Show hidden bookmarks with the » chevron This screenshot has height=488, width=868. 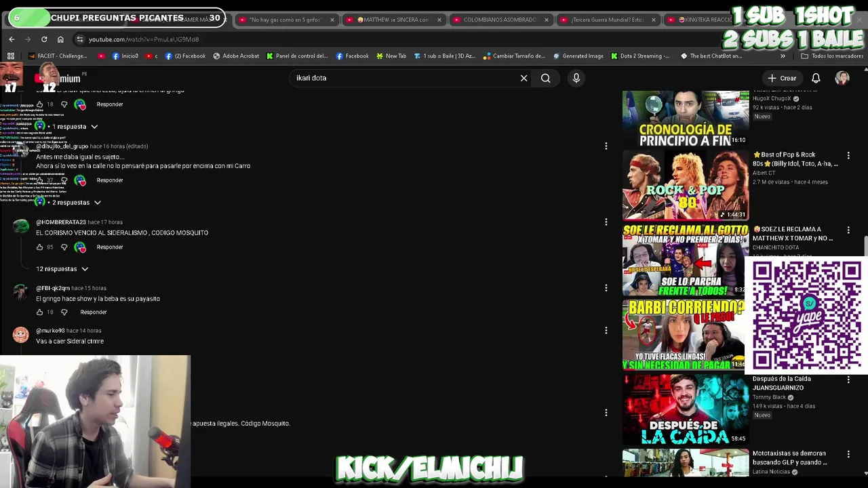click(x=783, y=56)
